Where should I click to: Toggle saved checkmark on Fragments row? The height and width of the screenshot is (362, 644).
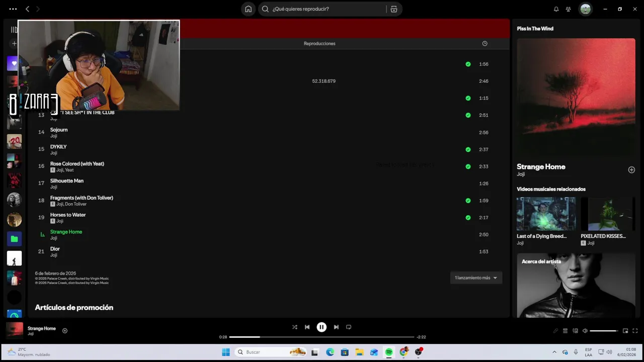pos(468,201)
